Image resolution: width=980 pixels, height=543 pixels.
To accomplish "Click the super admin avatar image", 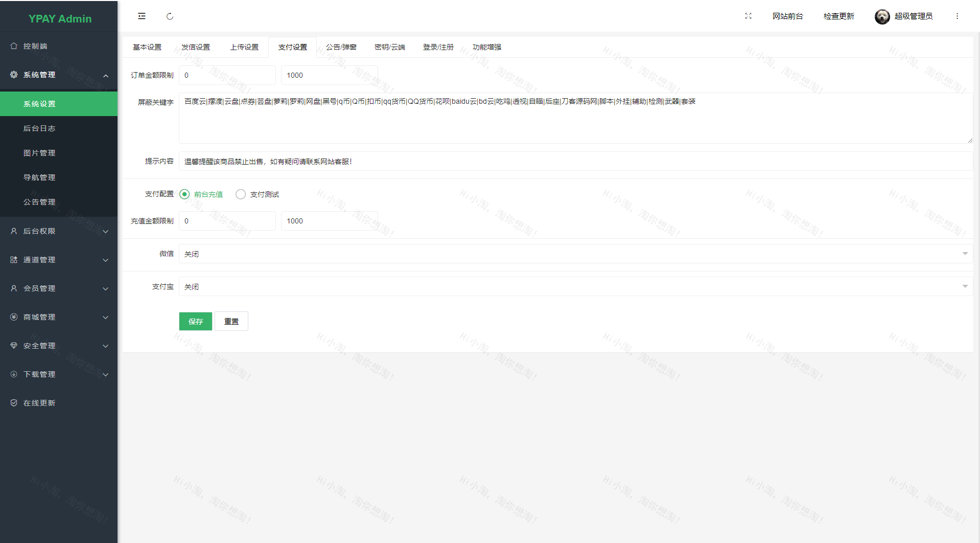I will [x=882, y=16].
